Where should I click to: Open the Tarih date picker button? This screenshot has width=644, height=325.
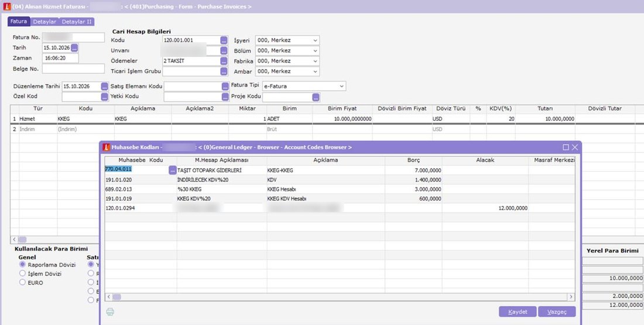coord(74,48)
